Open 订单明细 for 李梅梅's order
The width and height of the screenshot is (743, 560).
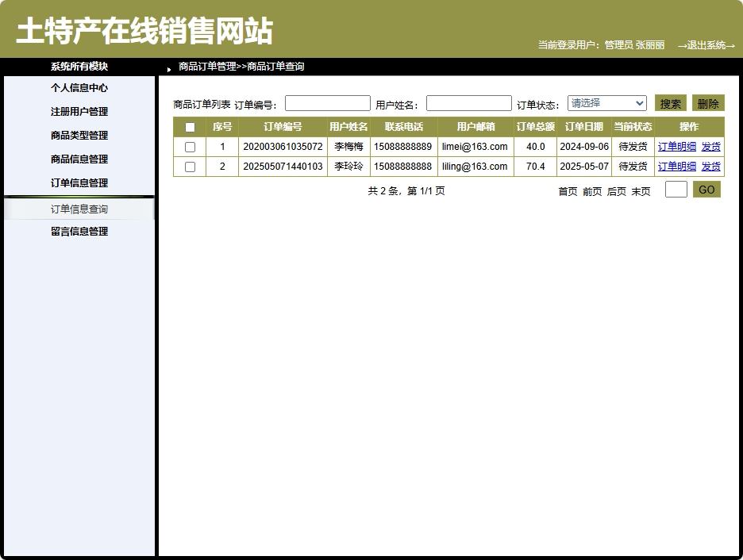(676, 146)
